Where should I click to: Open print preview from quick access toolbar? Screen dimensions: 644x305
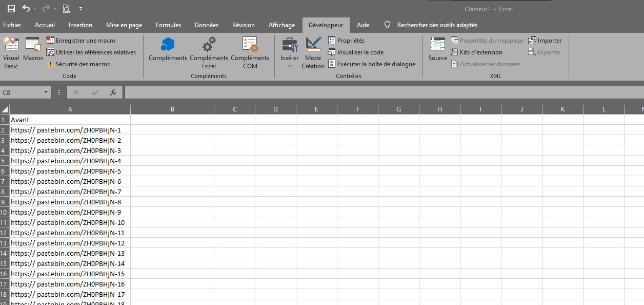point(66,9)
